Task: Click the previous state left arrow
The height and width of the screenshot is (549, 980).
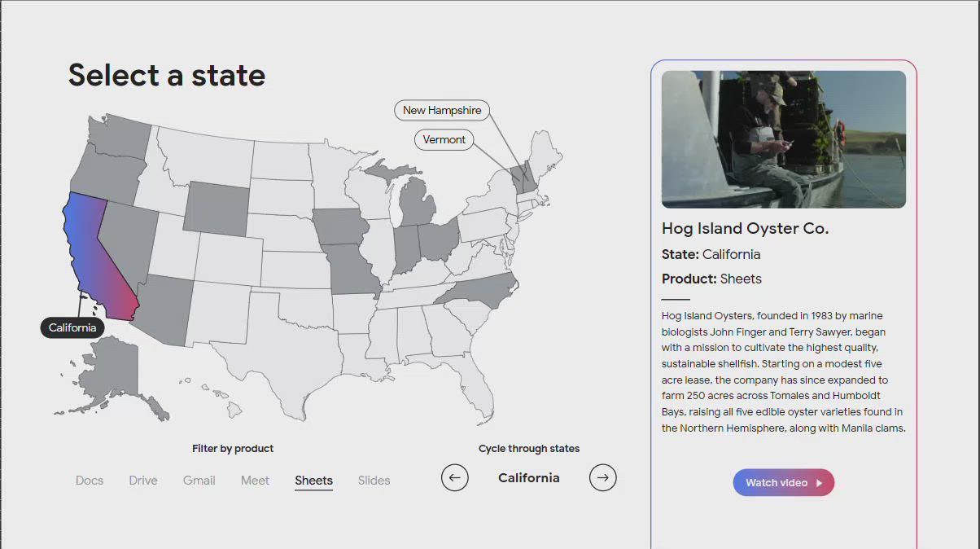Action: (x=455, y=477)
